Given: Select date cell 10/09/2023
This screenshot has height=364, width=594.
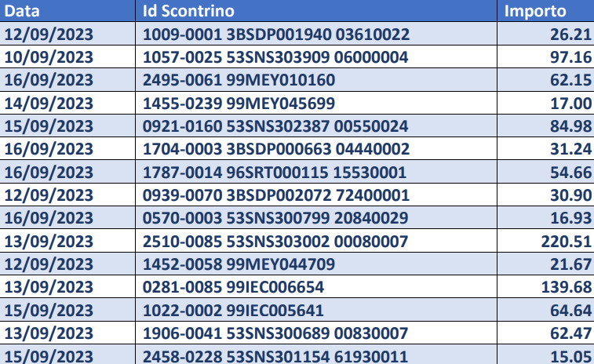Looking at the screenshot, I should pos(67,56).
